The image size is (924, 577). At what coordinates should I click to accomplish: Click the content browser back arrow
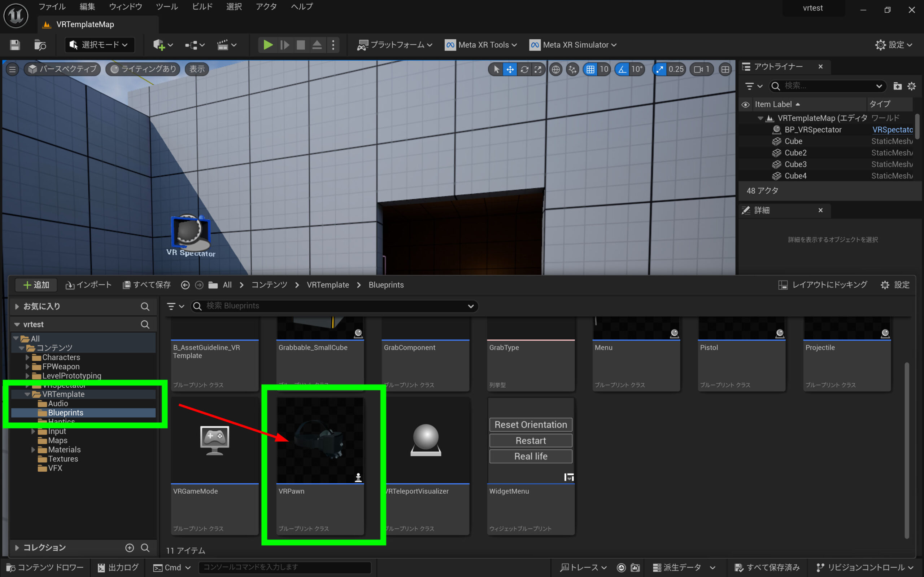click(185, 285)
